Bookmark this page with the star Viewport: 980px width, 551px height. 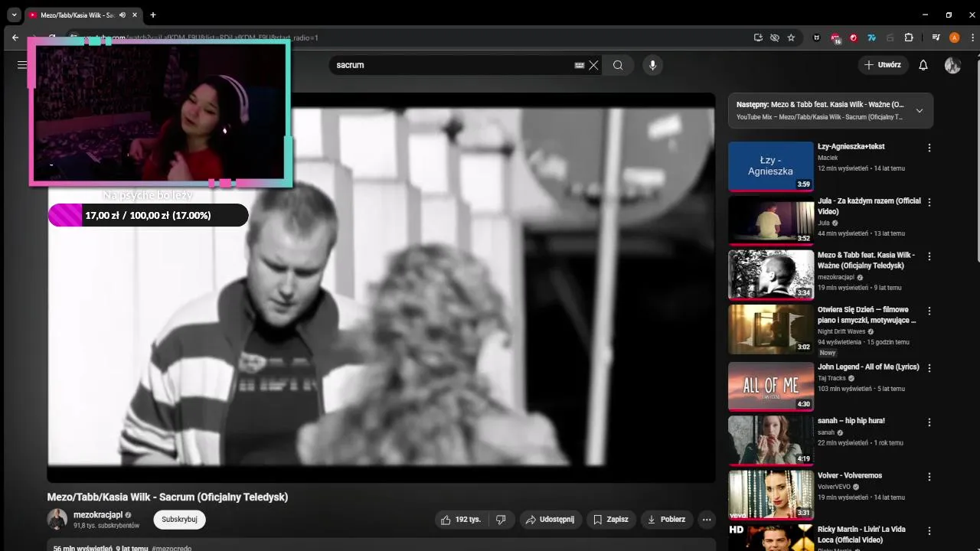(791, 37)
